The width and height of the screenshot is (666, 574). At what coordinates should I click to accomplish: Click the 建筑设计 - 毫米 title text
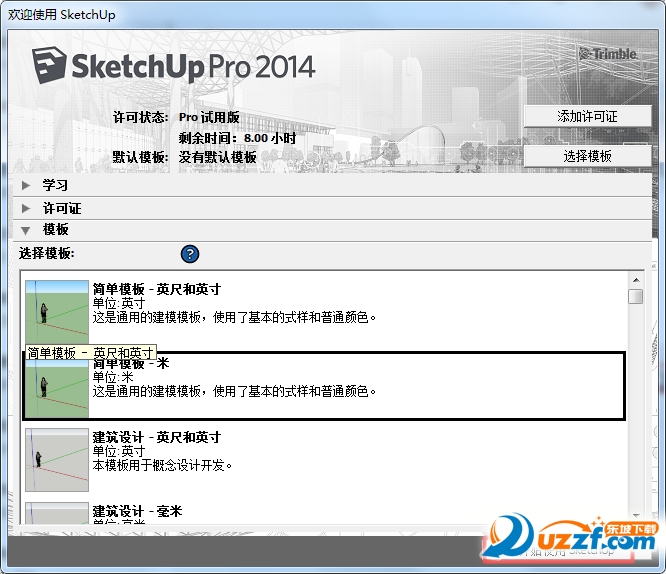(137, 511)
